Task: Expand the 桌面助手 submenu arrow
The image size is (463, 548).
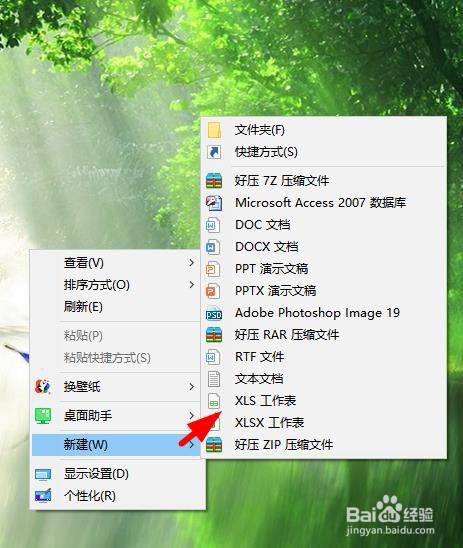Action: pos(191,416)
